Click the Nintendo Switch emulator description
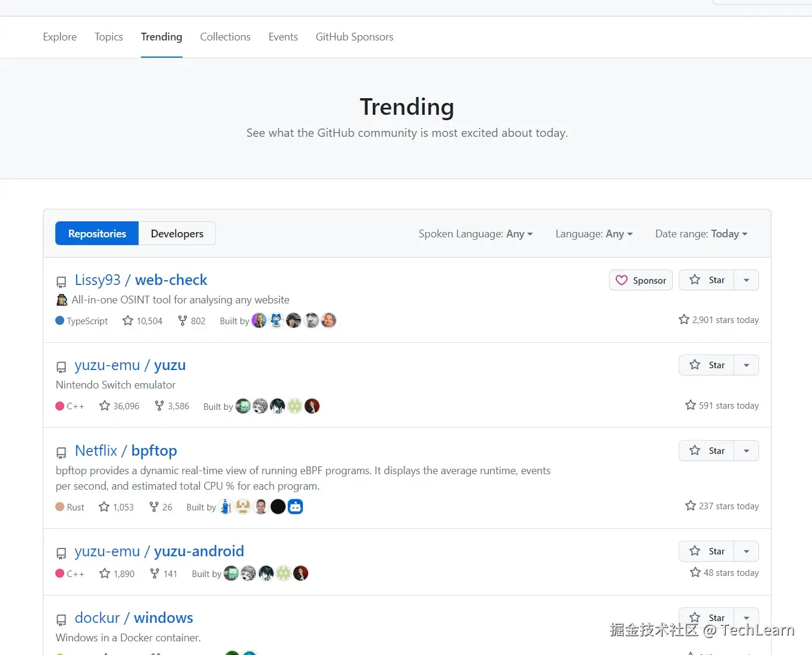This screenshot has height=655, width=812. coord(115,385)
